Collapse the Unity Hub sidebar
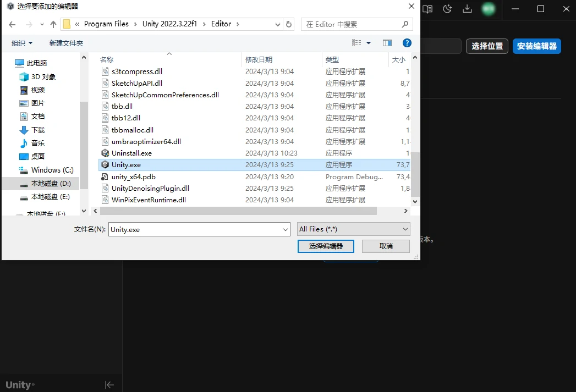Screen dimensions: 576x392 tap(109, 385)
